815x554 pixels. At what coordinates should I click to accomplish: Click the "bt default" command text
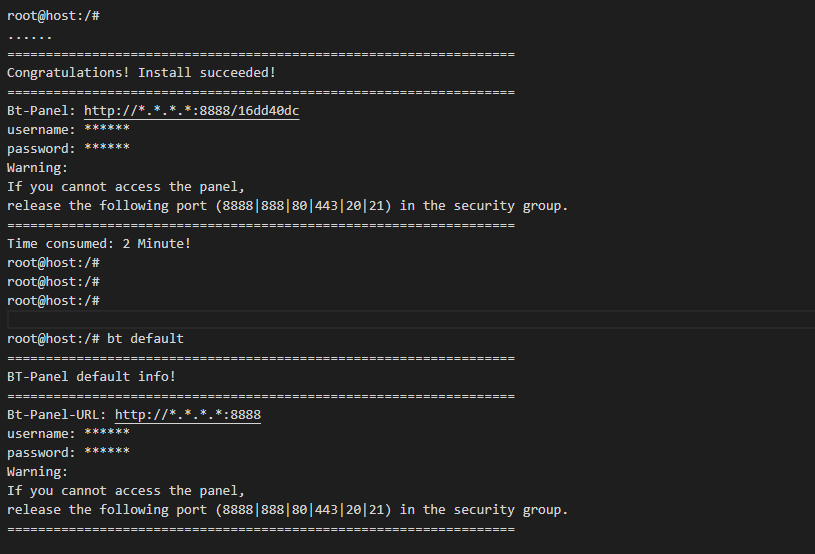click(x=146, y=338)
